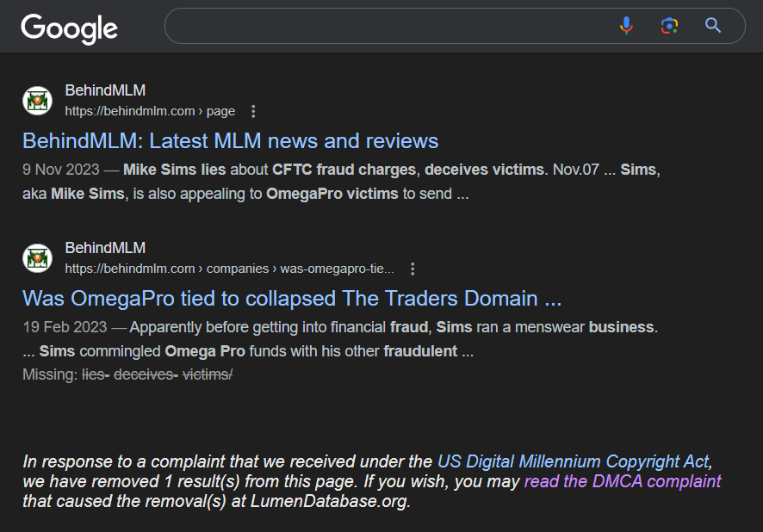Follow the 'US Digital Millennium Copyright Act' link
The image size is (763, 532).
(x=574, y=461)
